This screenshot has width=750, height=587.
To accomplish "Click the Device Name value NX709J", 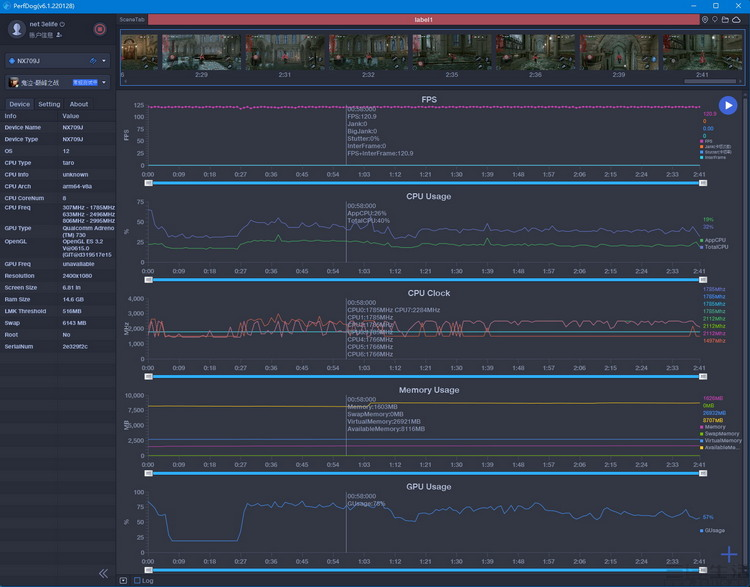I will 73,128.
